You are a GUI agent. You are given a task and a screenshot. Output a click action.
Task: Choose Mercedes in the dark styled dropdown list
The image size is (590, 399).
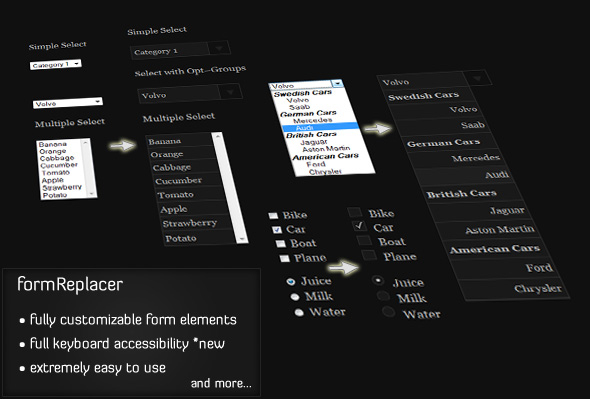point(456,160)
